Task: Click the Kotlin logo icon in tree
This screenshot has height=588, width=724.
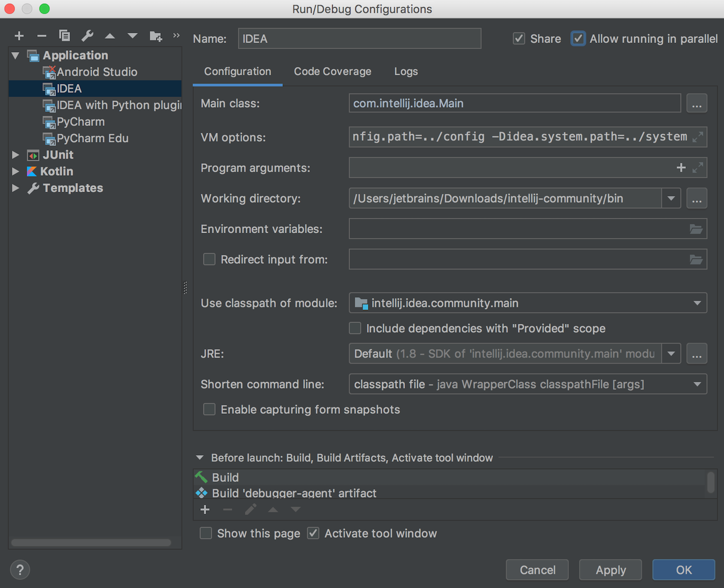Action: (32, 171)
